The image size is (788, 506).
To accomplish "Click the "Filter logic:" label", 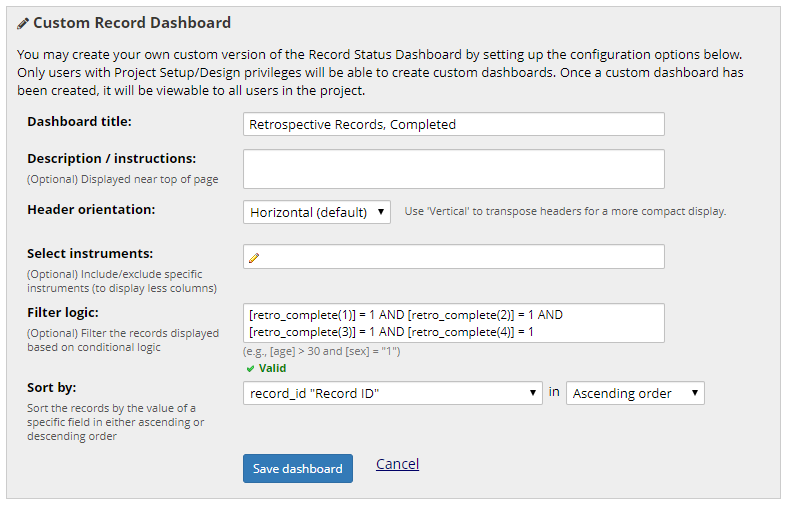I will [63, 313].
